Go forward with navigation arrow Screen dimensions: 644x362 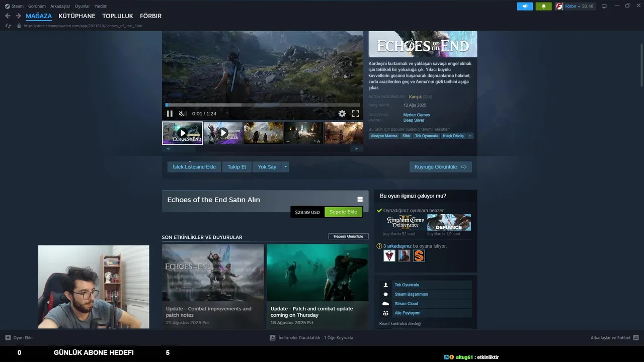[x=18, y=16]
